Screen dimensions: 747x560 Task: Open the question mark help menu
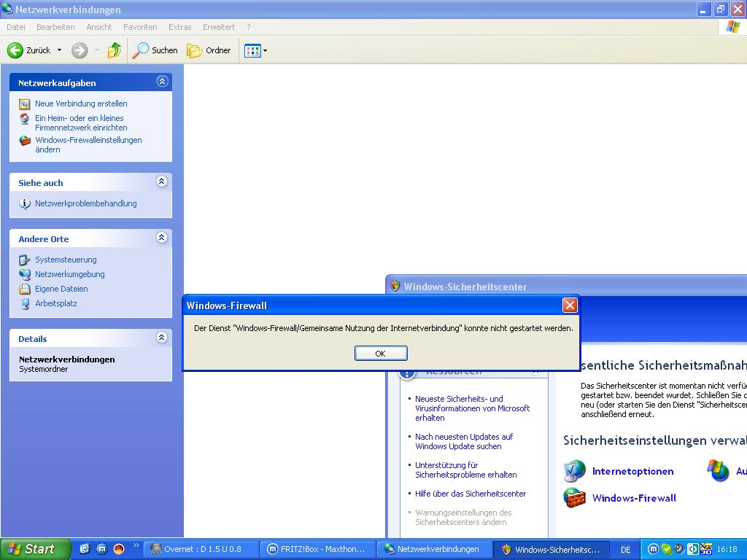[248, 27]
